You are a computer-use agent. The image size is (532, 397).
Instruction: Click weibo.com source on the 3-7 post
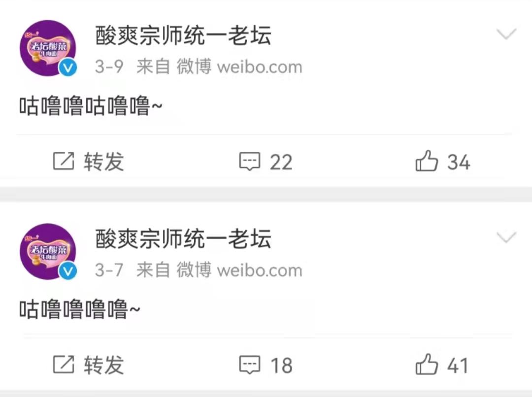(260, 270)
